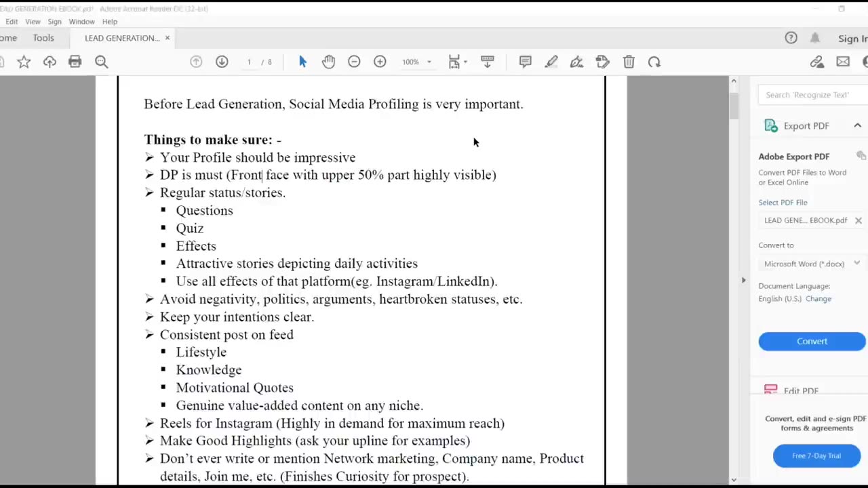868x488 pixels.
Task: Select the highlight text tool
Action: pyautogui.click(x=551, y=62)
